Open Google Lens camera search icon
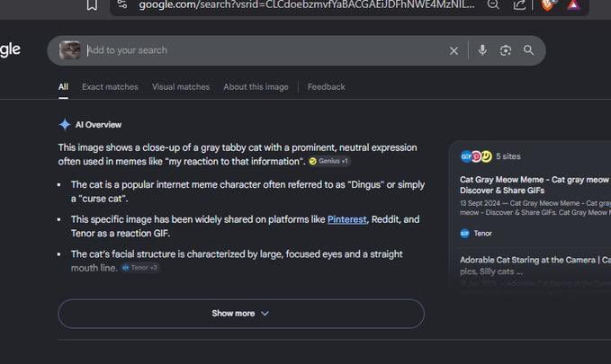 coord(506,50)
